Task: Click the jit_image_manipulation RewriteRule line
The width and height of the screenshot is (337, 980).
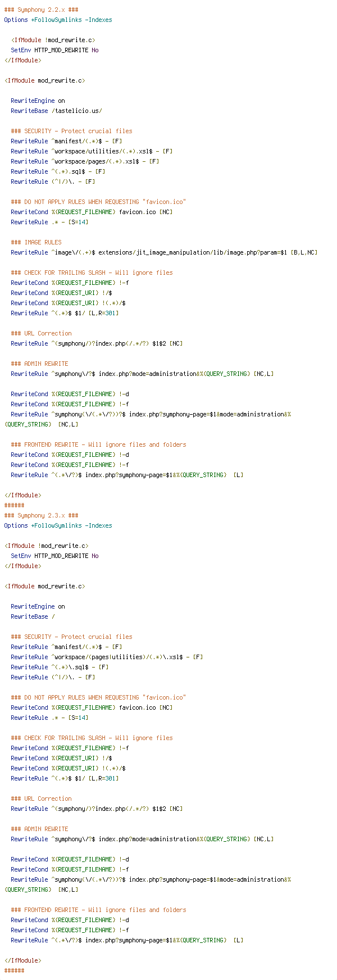Action: point(164,252)
